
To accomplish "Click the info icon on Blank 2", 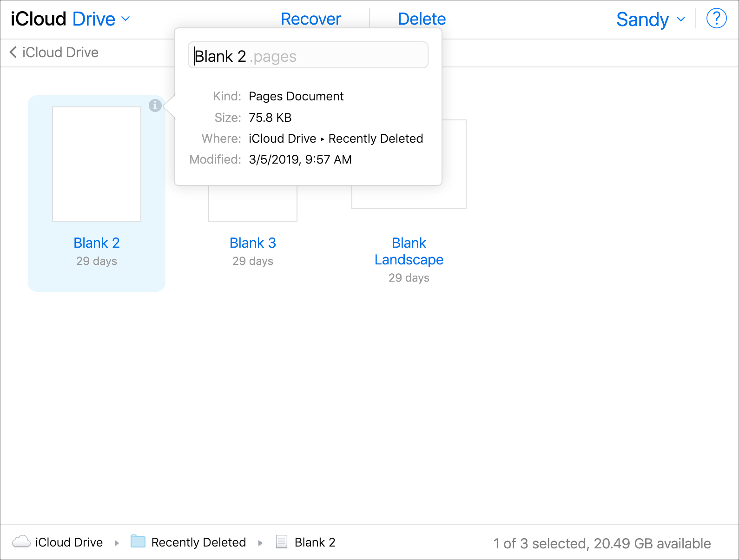I will 155,105.
